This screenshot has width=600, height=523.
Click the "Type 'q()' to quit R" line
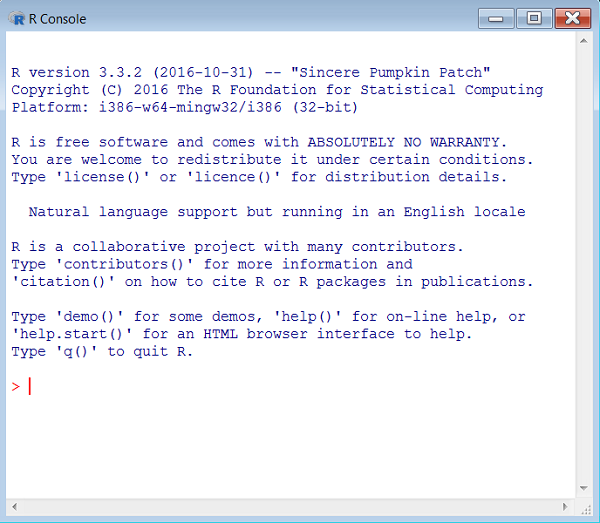point(102,352)
